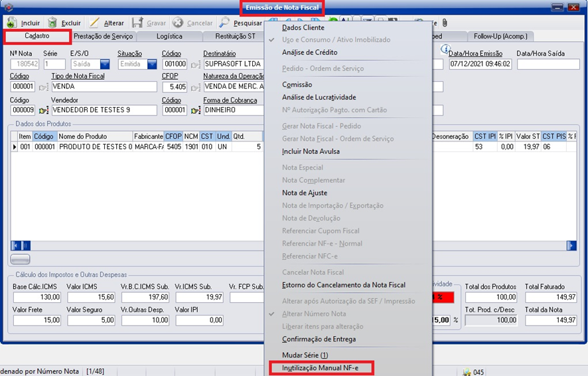Click the Pesquisar magnifier icon
This screenshot has width=588, height=376.
(225, 23)
